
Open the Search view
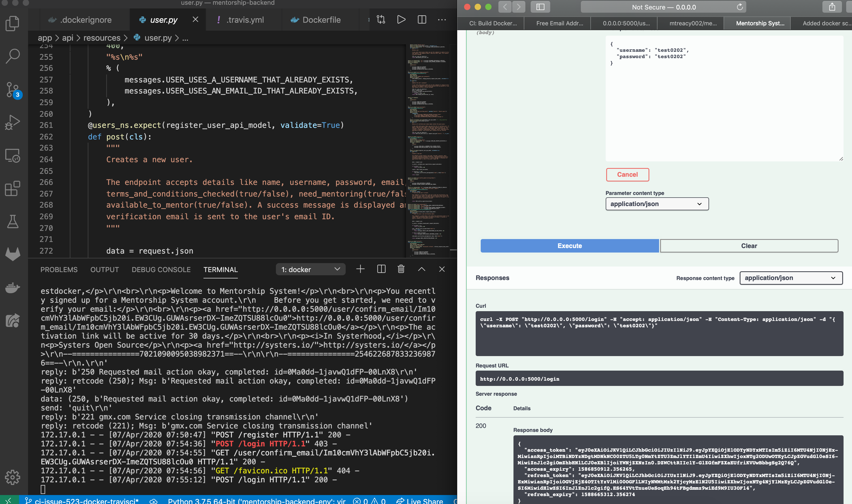pos(12,56)
